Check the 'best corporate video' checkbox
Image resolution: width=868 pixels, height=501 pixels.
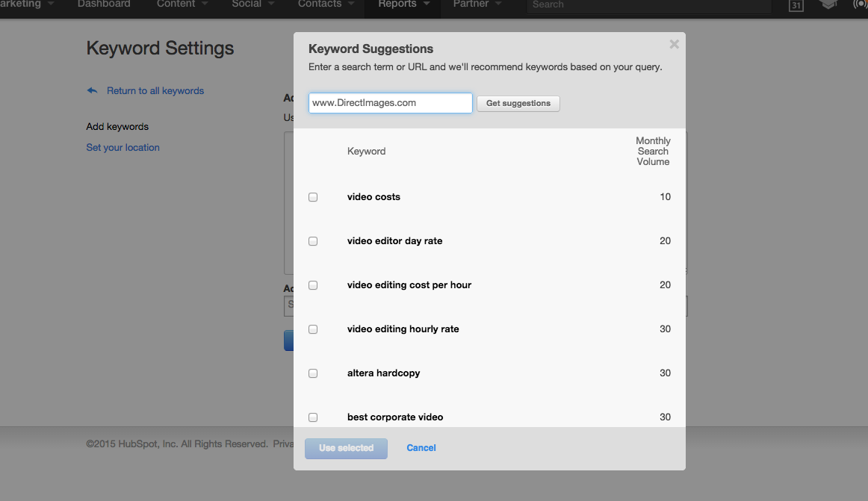click(313, 417)
